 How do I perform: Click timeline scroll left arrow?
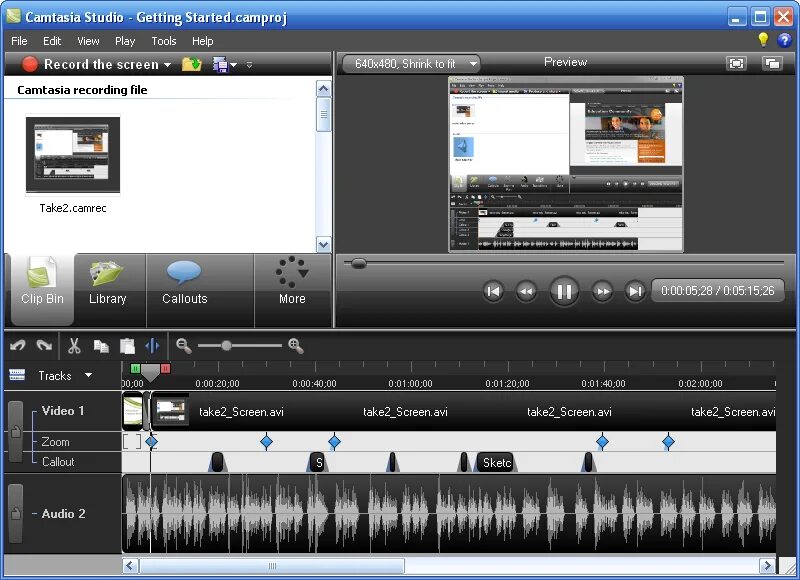pyautogui.click(x=130, y=566)
